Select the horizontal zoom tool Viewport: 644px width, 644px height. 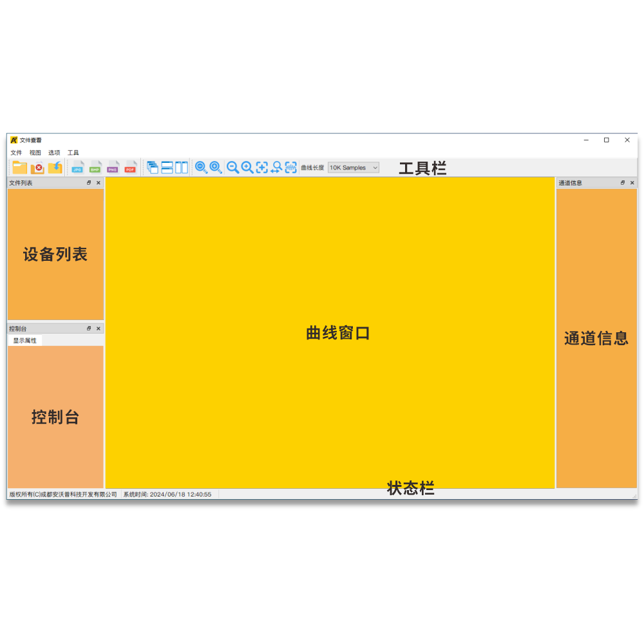[x=277, y=167]
